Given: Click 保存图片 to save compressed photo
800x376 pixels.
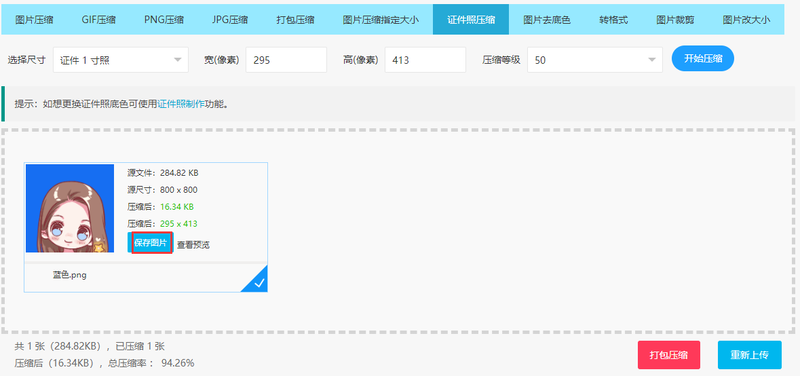Looking at the screenshot, I should click(151, 243).
